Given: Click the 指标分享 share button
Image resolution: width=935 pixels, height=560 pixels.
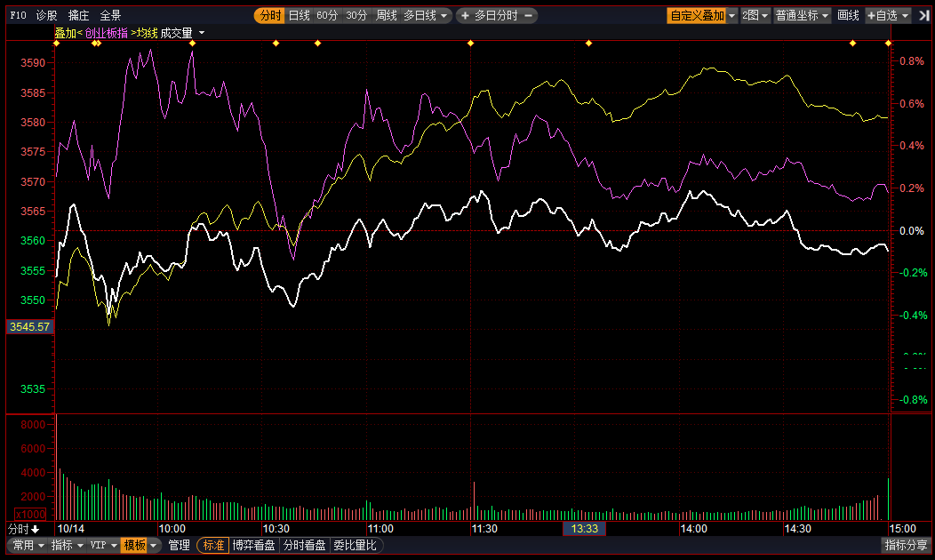Looking at the screenshot, I should tap(907, 545).
